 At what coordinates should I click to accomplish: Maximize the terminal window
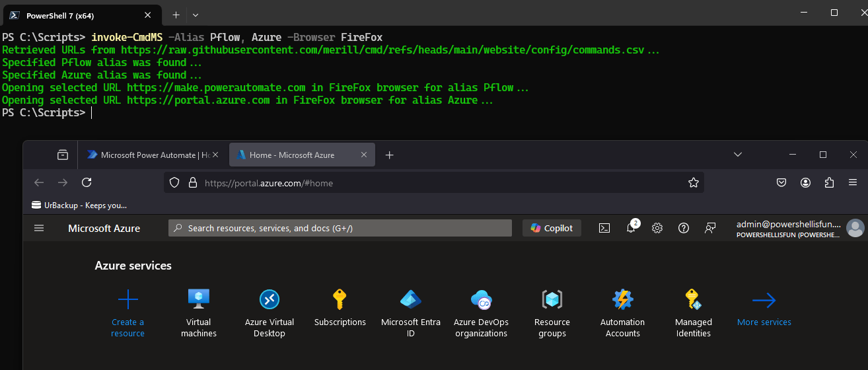tap(834, 13)
